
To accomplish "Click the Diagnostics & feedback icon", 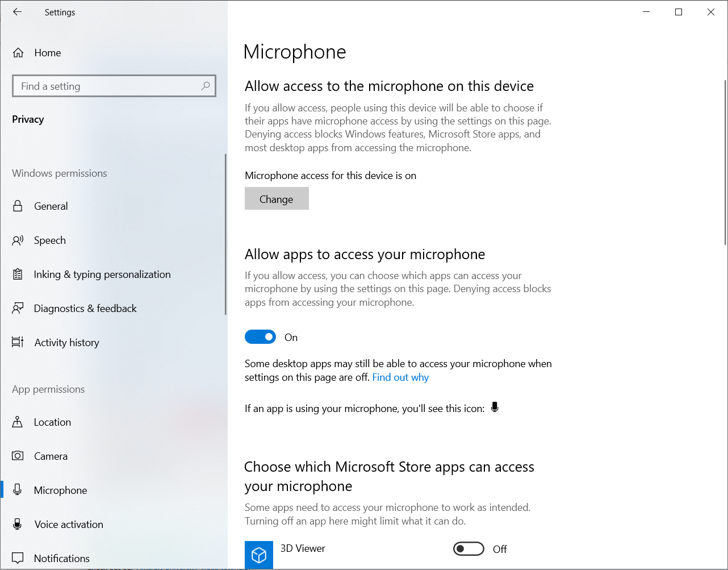I will pyautogui.click(x=18, y=309).
